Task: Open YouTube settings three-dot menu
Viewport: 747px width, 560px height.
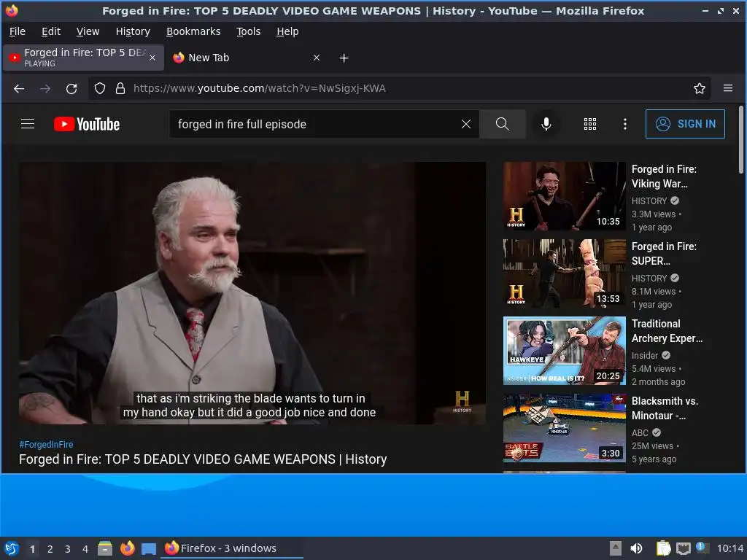Action: [625, 124]
